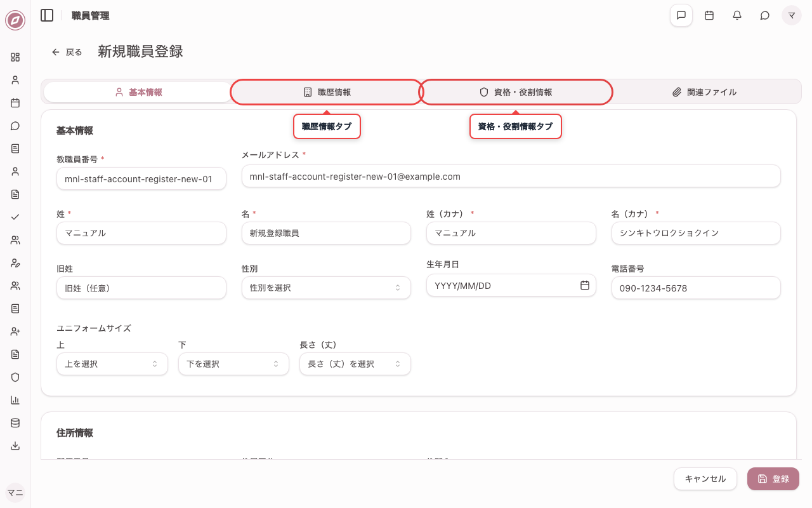Screen dimensions: 812x508
Task: Focus the 電話番号 input field
Action: coord(696,288)
